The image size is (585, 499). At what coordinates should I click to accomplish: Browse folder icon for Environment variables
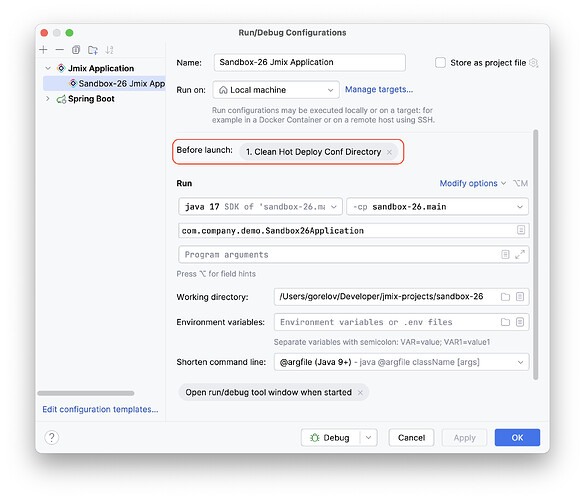tap(505, 322)
